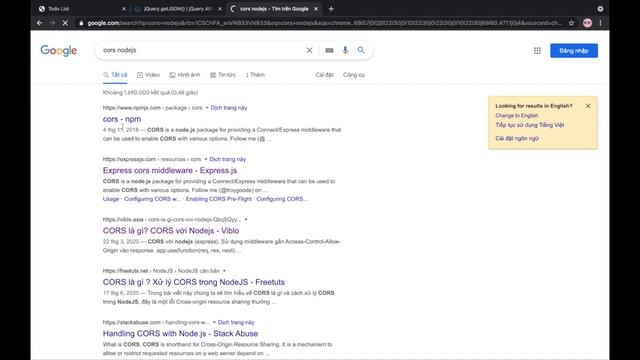
Task: Open the cors - npm result
Action: point(122,119)
